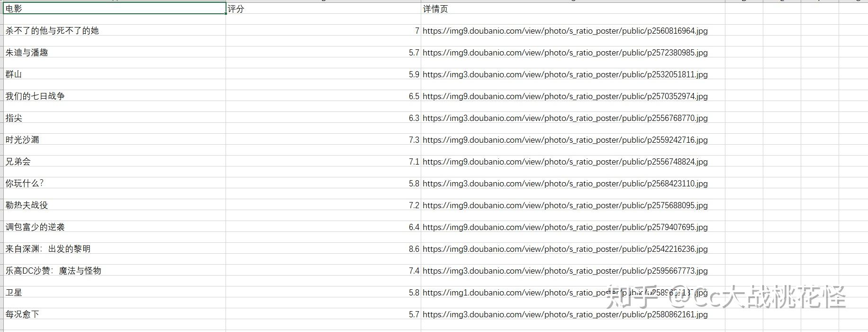Click the movie cell 群山

click(114, 74)
